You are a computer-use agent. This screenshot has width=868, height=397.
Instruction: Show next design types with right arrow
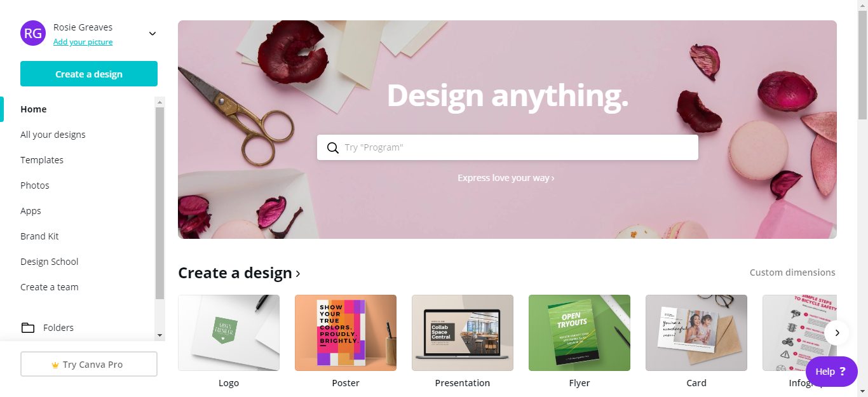[837, 333]
